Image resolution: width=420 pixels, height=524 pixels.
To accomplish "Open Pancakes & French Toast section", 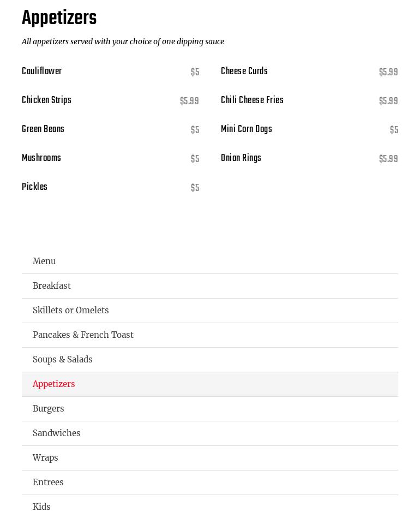I will tap(83, 335).
